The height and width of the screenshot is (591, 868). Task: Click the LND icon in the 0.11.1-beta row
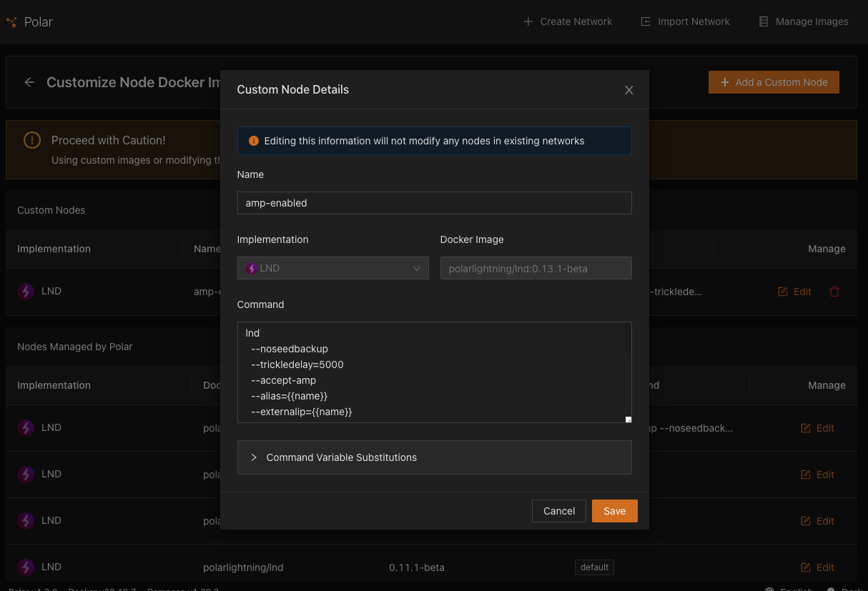[26, 567]
